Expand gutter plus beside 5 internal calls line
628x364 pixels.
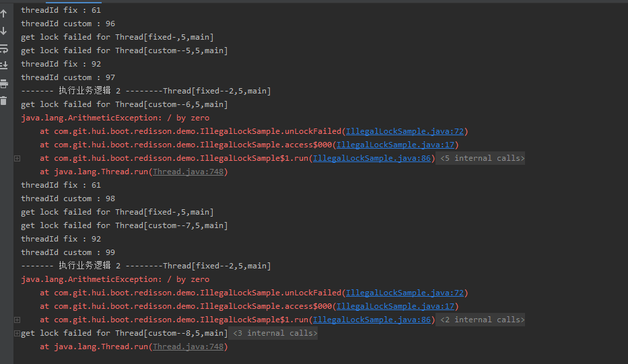(17, 158)
